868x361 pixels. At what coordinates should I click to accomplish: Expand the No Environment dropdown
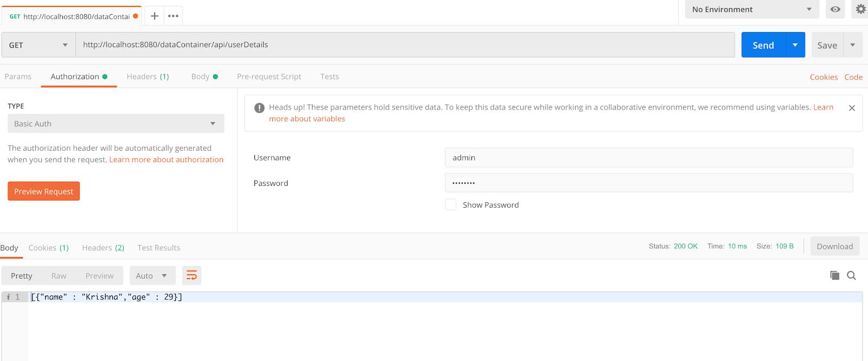(x=751, y=9)
